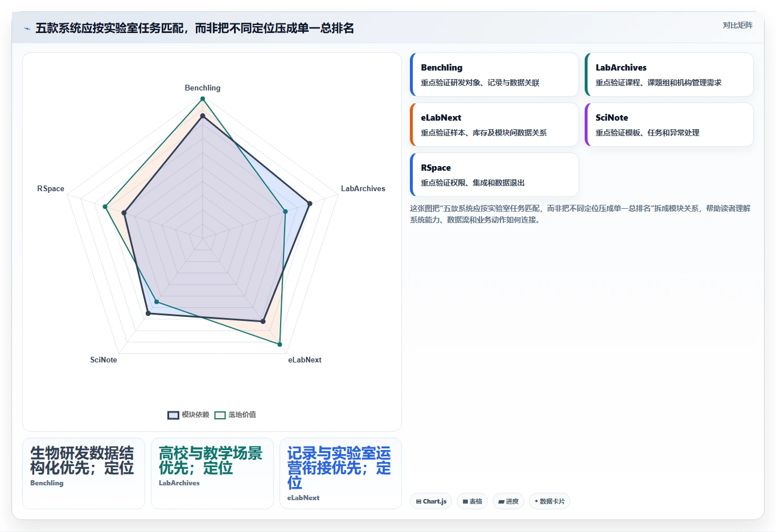
Task: Click the green data point on the RSpace axis
Action: point(105,207)
